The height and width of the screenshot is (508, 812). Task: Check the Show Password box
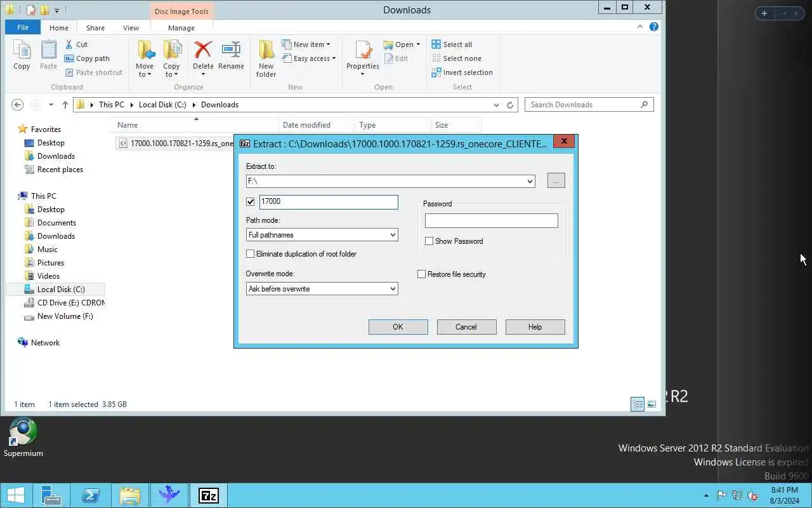(429, 241)
